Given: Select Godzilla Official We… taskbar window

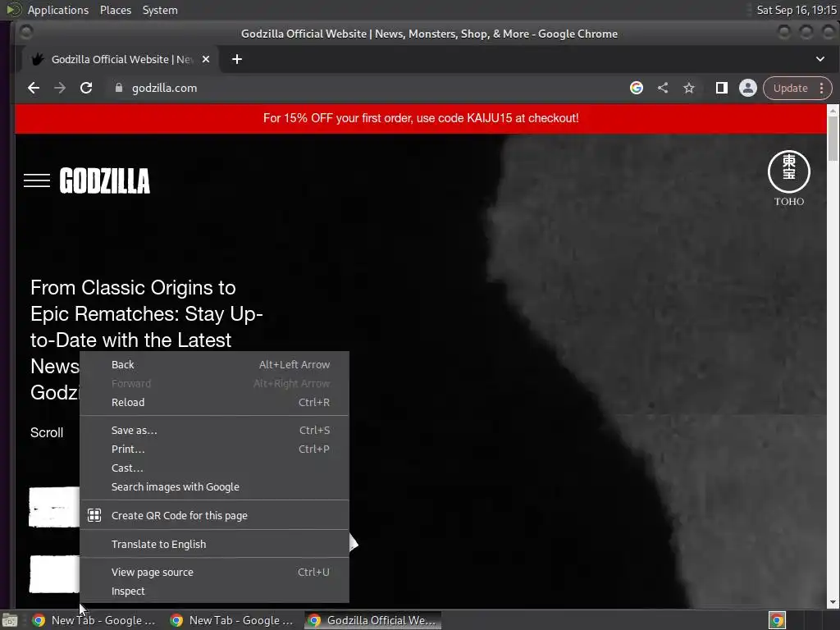Looking at the screenshot, I should (x=373, y=620).
